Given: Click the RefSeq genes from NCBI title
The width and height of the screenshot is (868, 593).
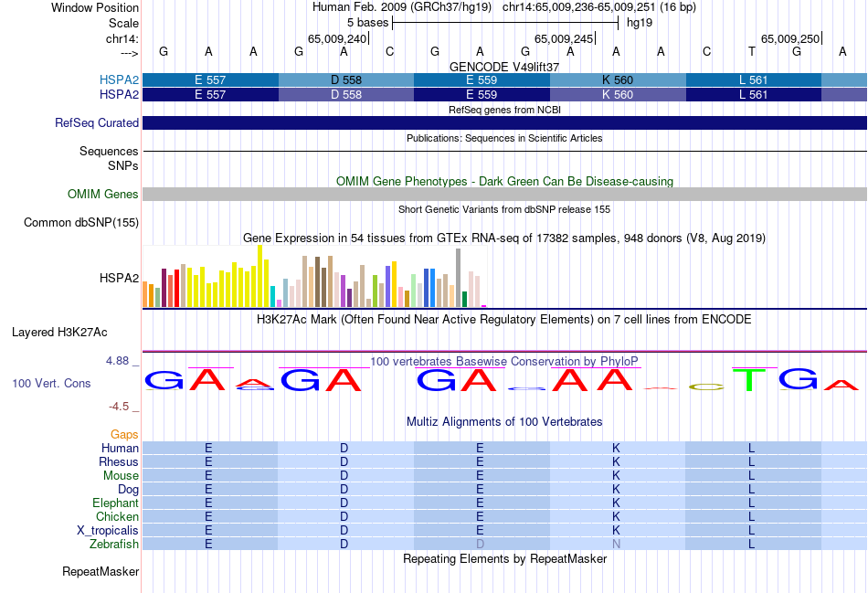Looking at the screenshot, I should tap(504, 110).
